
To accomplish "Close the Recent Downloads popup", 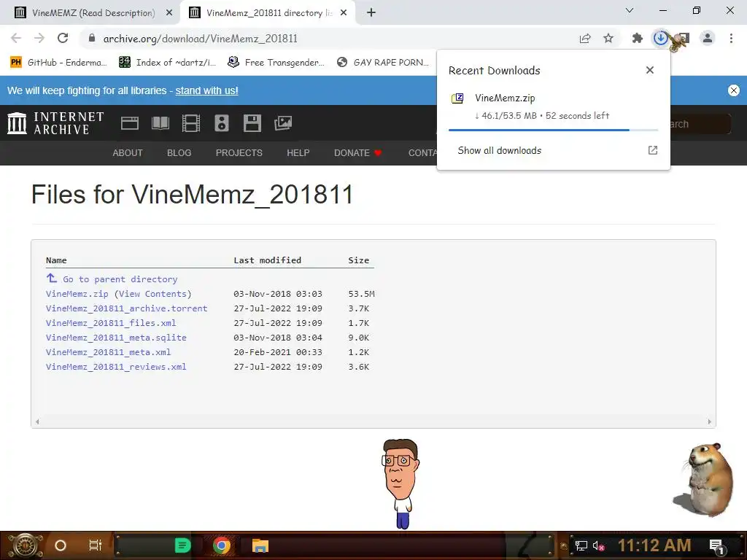I will (650, 70).
